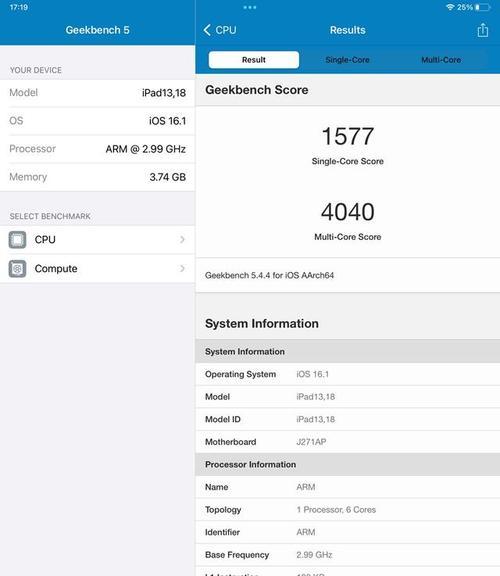
Task: Tap Multi-Core Score label
Action: pyautogui.click(x=348, y=237)
